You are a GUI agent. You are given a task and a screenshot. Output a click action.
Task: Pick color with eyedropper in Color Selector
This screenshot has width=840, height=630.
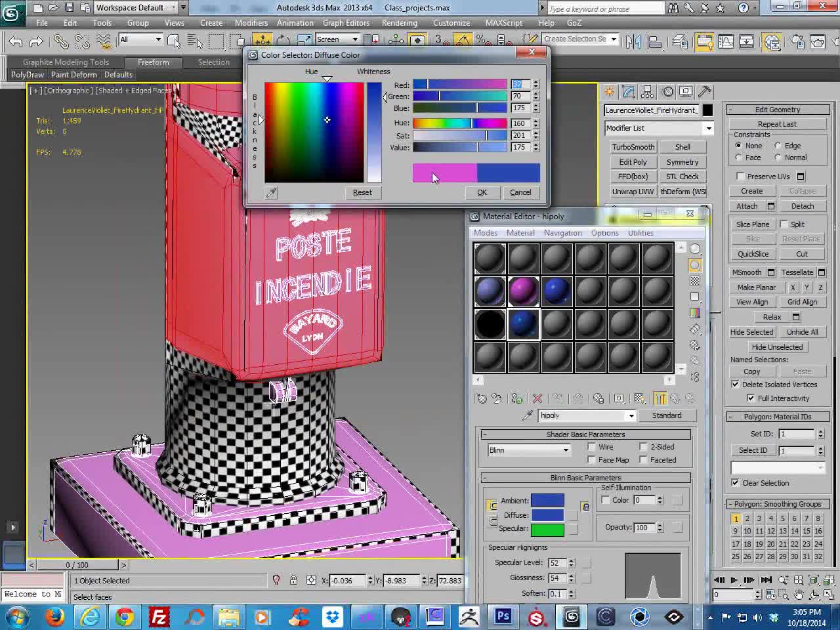click(271, 192)
